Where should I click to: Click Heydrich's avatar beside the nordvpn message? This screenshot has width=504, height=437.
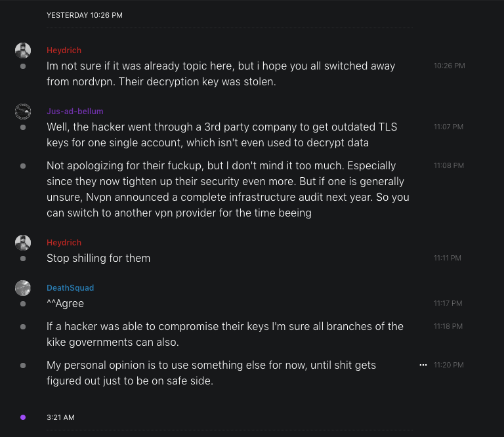click(x=23, y=51)
